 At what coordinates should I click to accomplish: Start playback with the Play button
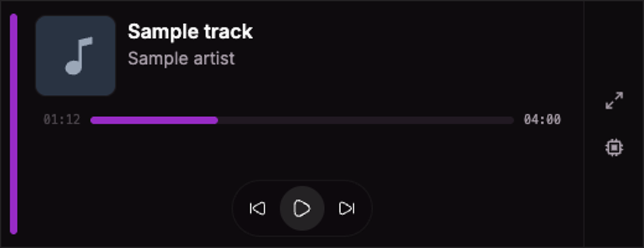tap(302, 208)
